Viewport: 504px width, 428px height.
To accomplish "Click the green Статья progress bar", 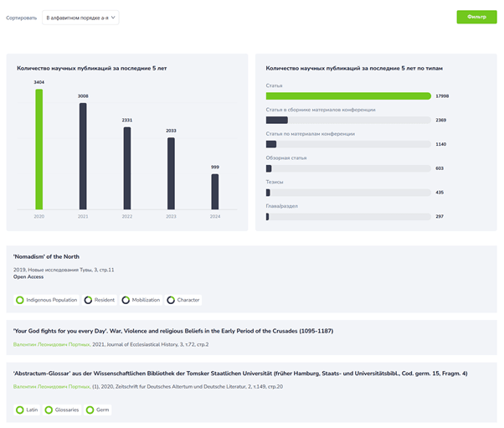I will (x=347, y=96).
